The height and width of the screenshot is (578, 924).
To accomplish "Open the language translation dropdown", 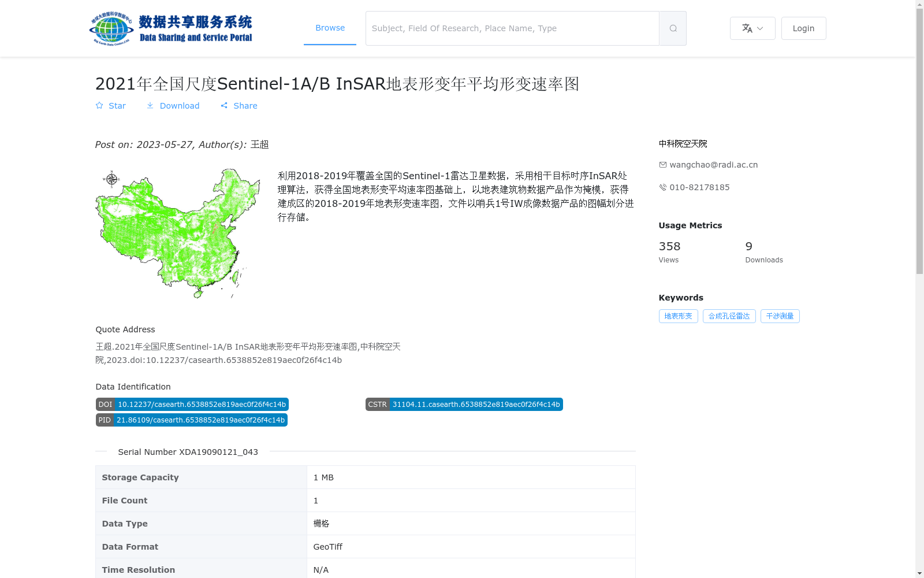I will pyautogui.click(x=752, y=28).
